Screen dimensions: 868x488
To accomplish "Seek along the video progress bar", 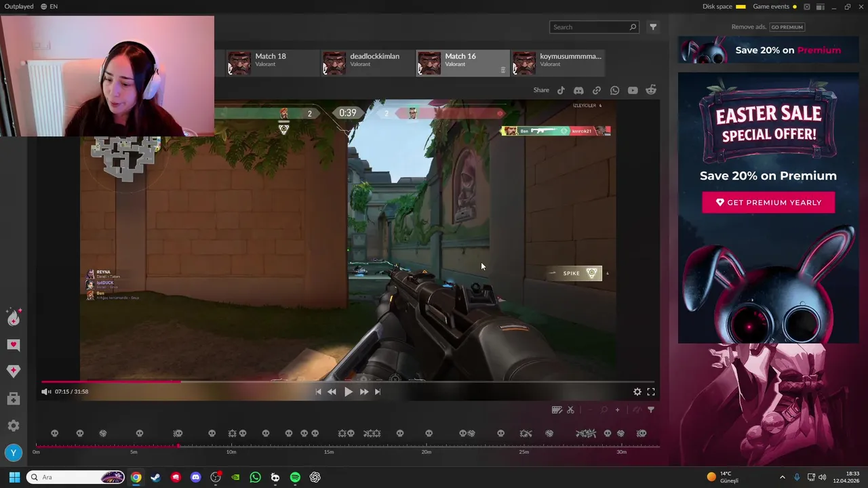I will [347, 382].
